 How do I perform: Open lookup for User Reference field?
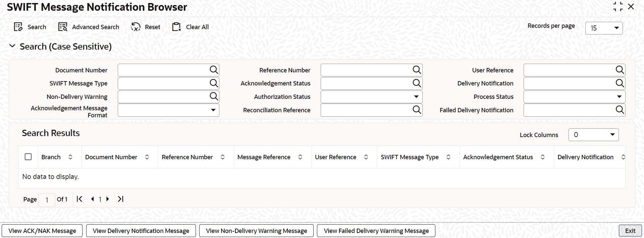point(620,70)
